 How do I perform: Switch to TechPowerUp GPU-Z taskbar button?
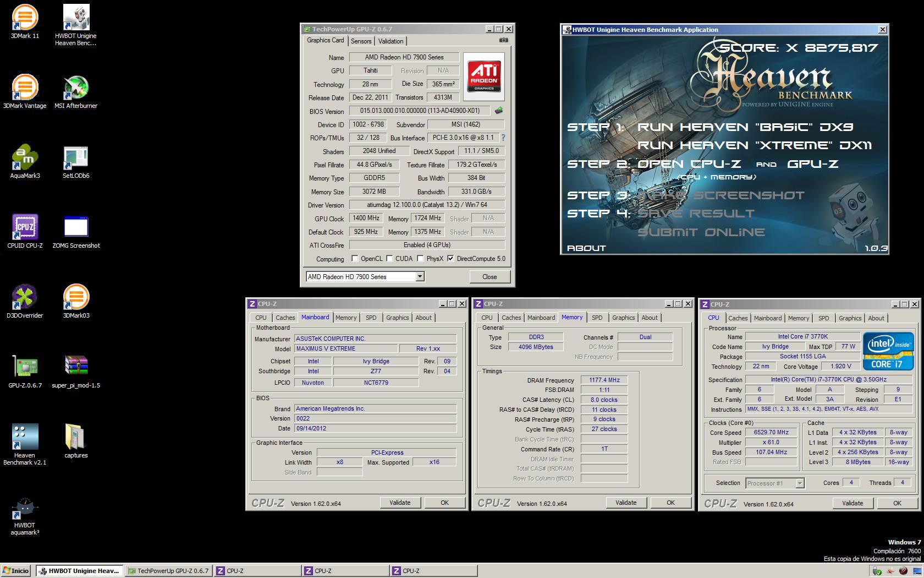tap(168, 571)
